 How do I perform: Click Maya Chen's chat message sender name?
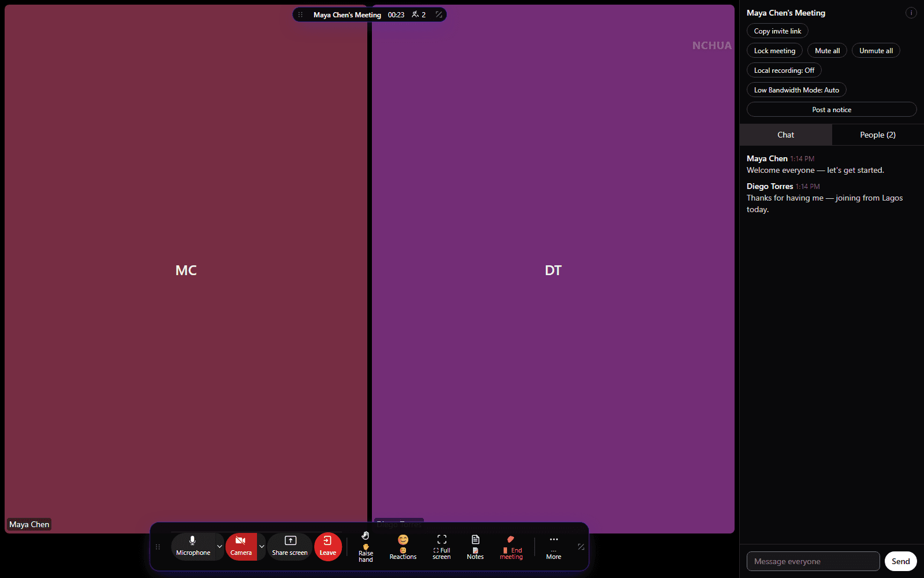pos(767,158)
